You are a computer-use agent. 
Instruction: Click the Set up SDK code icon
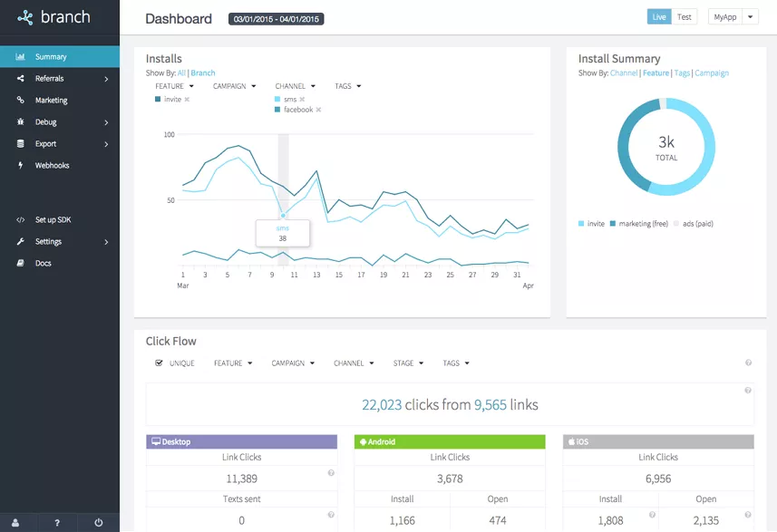click(20, 220)
